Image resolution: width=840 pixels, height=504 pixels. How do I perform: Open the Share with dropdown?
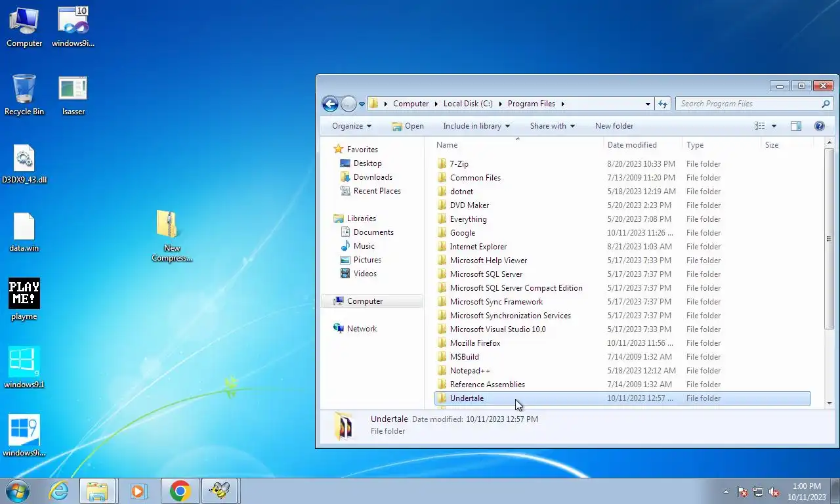(x=553, y=126)
